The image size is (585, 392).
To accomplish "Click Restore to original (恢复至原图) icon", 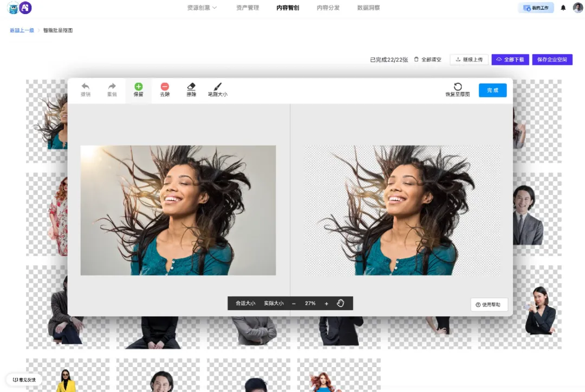I will (x=458, y=90).
